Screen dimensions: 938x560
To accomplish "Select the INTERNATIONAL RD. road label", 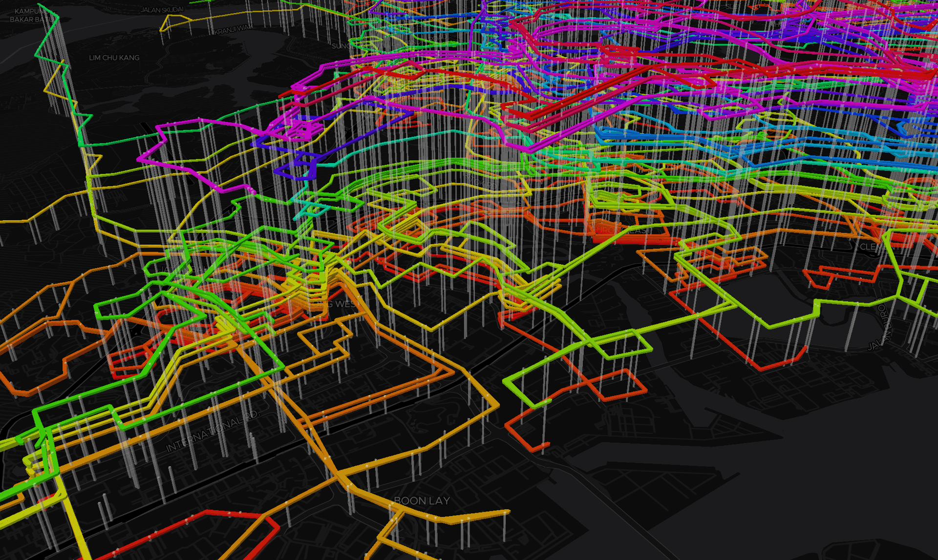I will pos(213,432).
